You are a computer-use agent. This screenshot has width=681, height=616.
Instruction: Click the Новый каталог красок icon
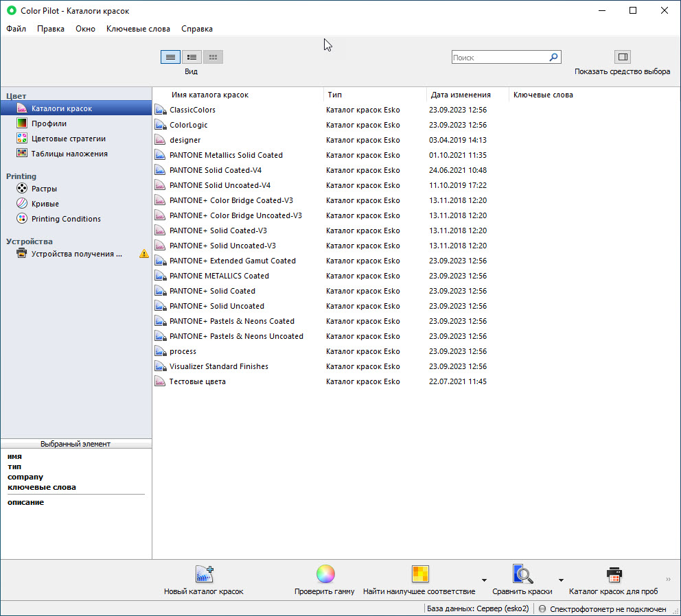click(x=204, y=574)
